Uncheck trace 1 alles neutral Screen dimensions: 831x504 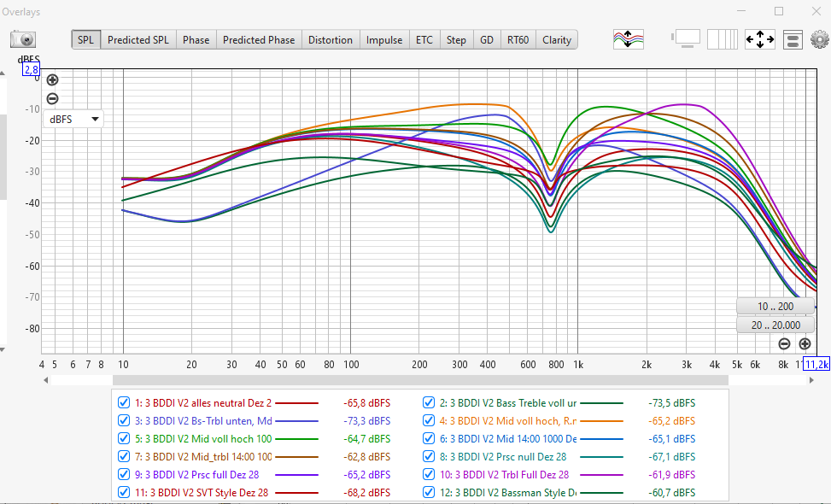tap(124, 401)
